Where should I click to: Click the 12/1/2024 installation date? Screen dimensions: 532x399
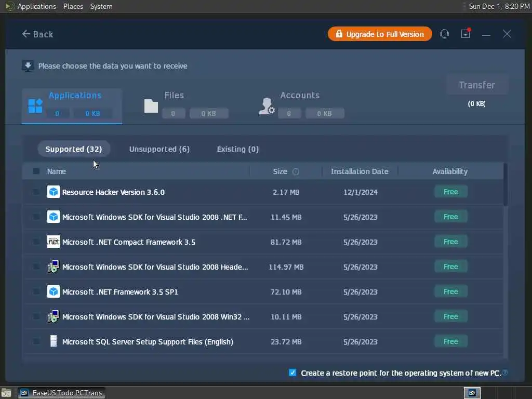361,192
